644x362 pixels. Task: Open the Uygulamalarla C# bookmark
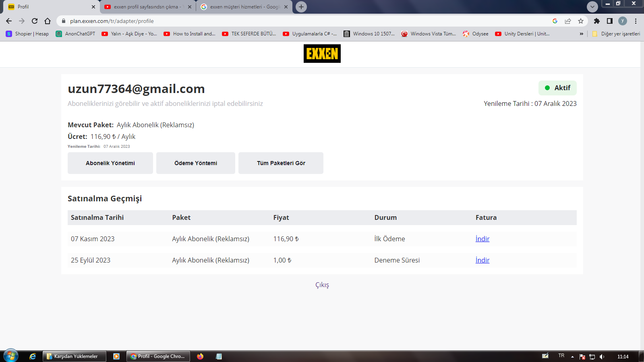point(310,34)
